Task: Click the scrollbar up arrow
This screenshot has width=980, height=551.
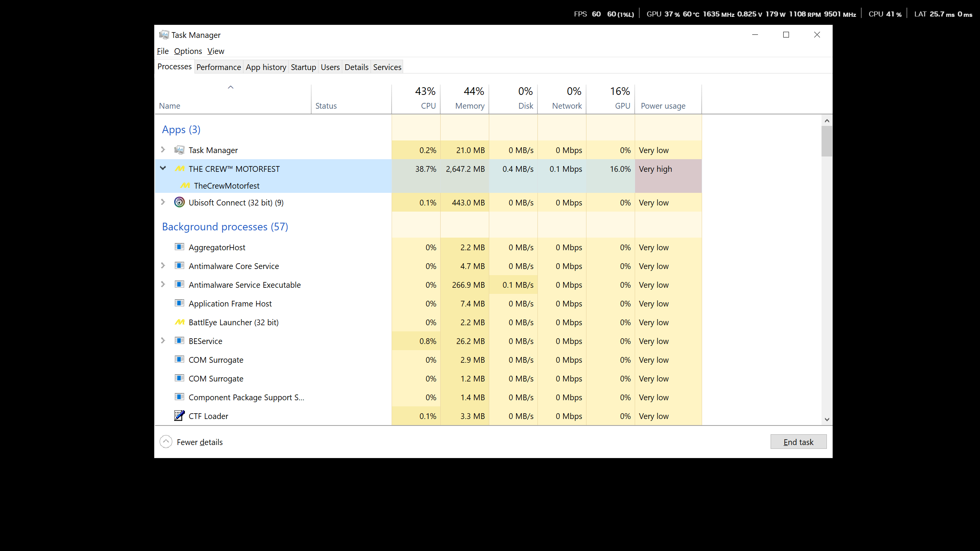Action: click(827, 121)
